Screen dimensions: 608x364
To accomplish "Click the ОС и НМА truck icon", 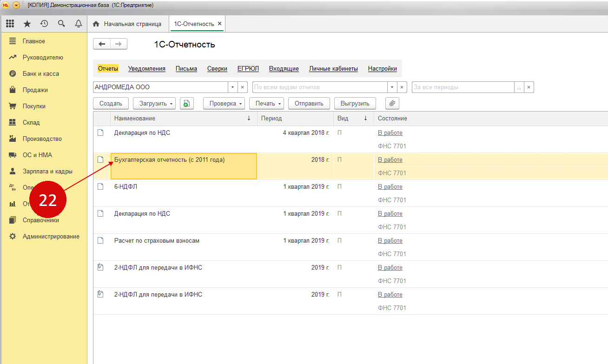I will click(13, 155).
